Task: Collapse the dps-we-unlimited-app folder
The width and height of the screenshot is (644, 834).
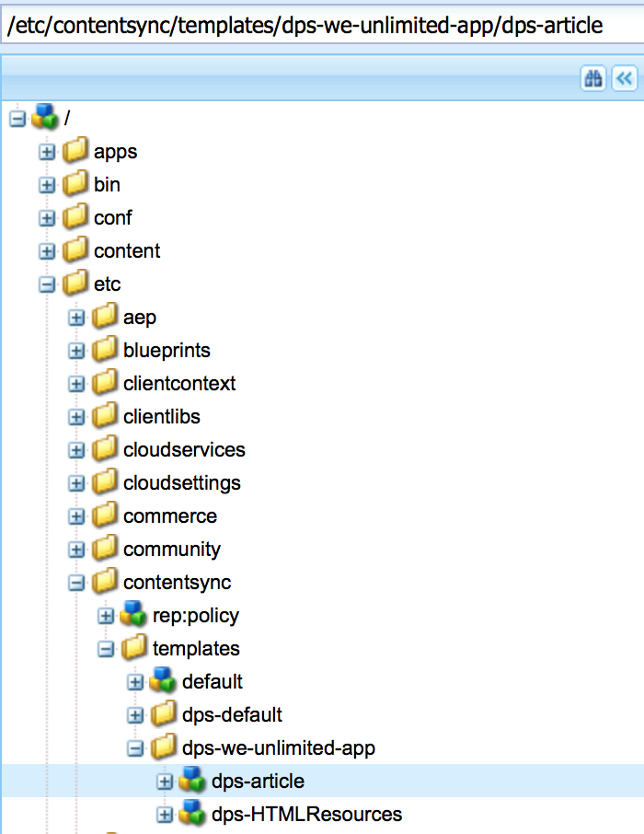Action: [x=135, y=748]
